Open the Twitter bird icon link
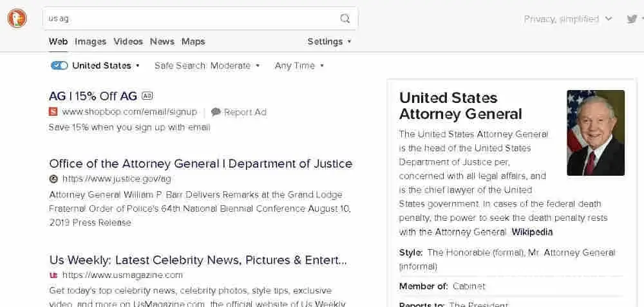The height and width of the screenshot is (307, 644). 632,19
